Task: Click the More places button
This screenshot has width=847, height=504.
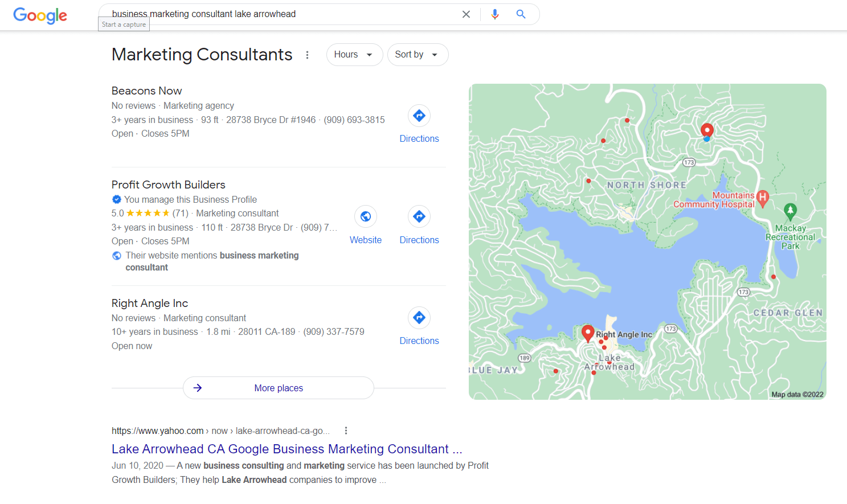Action: tap(279, 388)
